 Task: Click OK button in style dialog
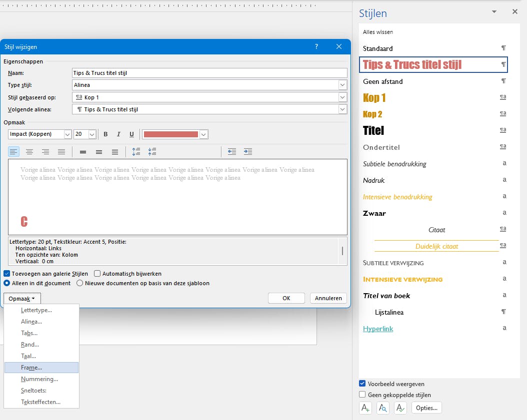click(x=286, y=298)
